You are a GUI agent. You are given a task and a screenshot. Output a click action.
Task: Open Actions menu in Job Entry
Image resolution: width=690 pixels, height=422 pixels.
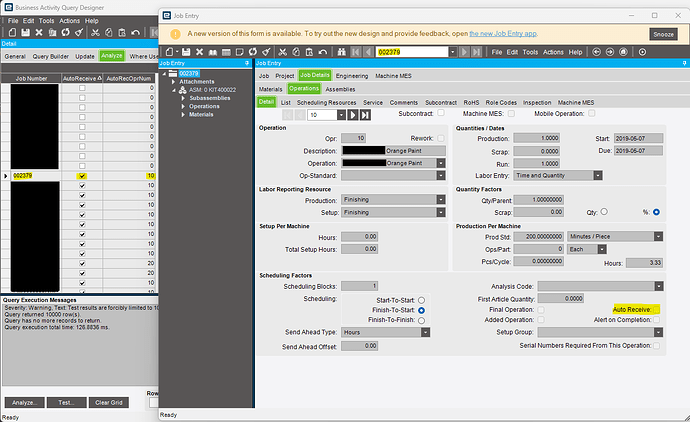point(553,52)
